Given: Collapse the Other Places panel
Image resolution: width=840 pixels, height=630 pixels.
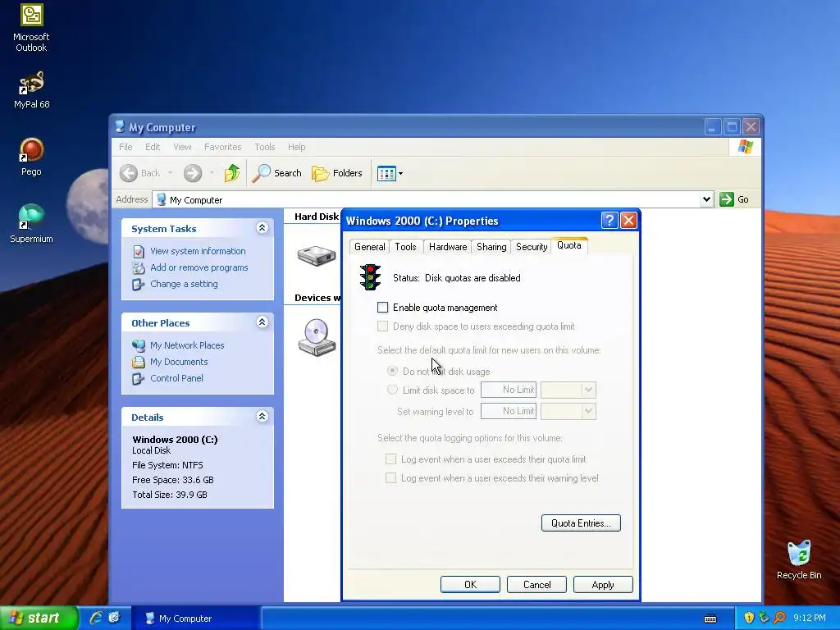Looking at the screenshot, I should pos(262,322).
